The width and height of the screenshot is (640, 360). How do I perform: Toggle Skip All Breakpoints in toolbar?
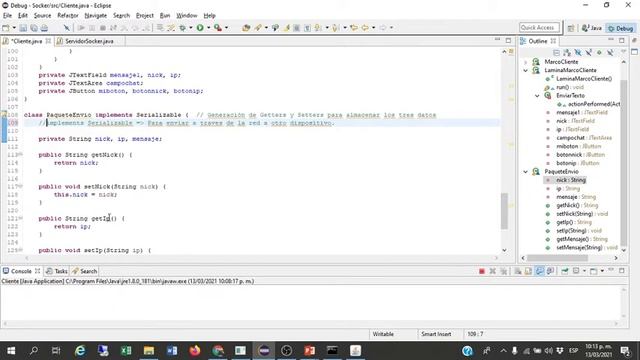tap(66, 28)
